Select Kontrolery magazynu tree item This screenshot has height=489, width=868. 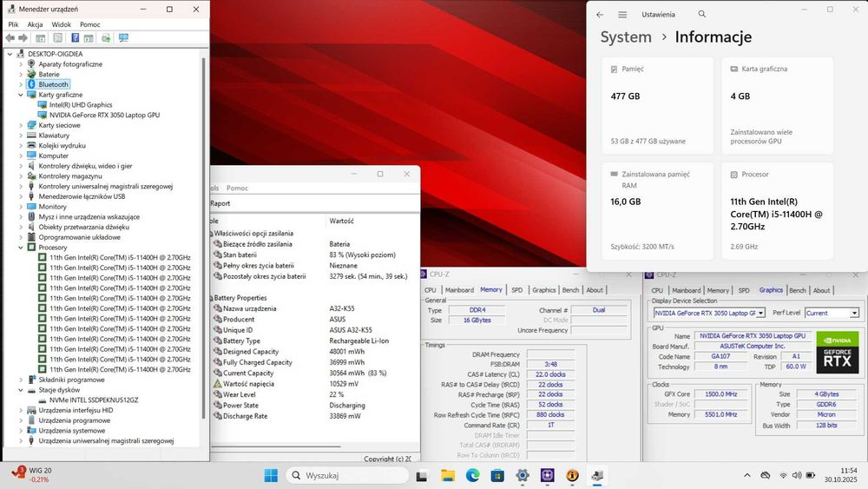[70, 176]
